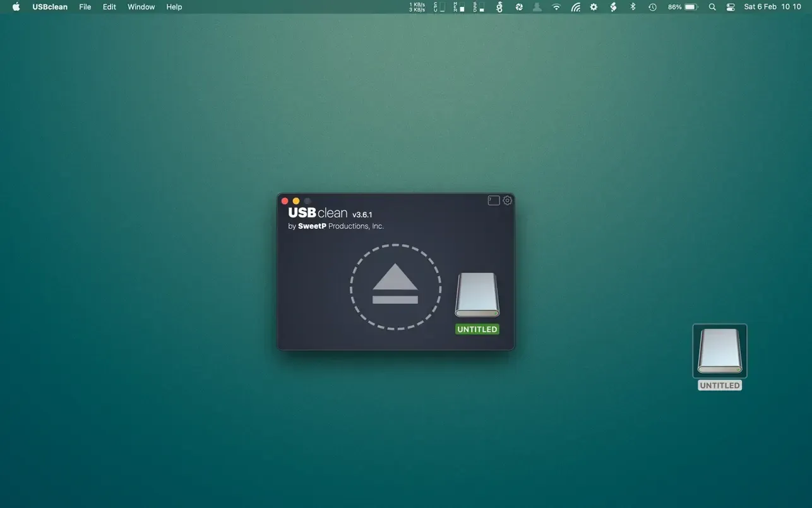Open the Time Machine menu bar icon
Viewport: 812px width, 508px height.
pyautogui.click(x=652, y=7)
